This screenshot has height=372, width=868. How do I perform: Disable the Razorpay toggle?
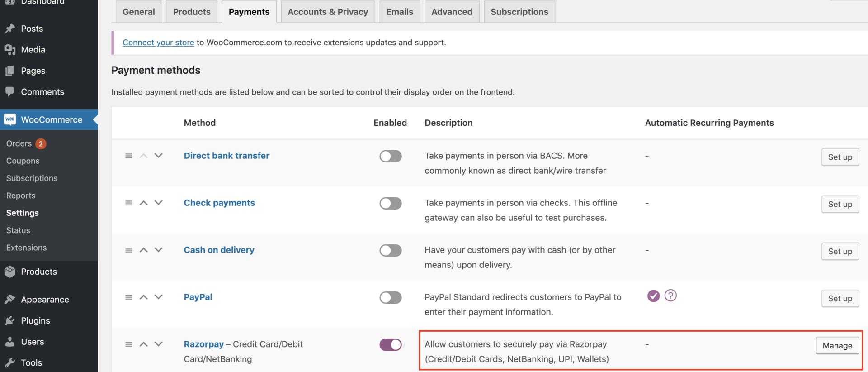coord(391,344)
